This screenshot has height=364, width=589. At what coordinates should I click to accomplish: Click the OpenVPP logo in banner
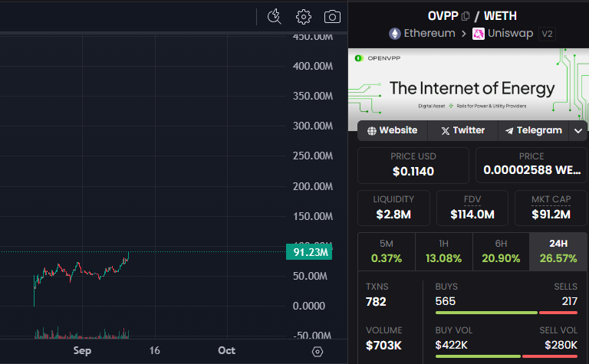pyautogui.click(x=358, y=58)
